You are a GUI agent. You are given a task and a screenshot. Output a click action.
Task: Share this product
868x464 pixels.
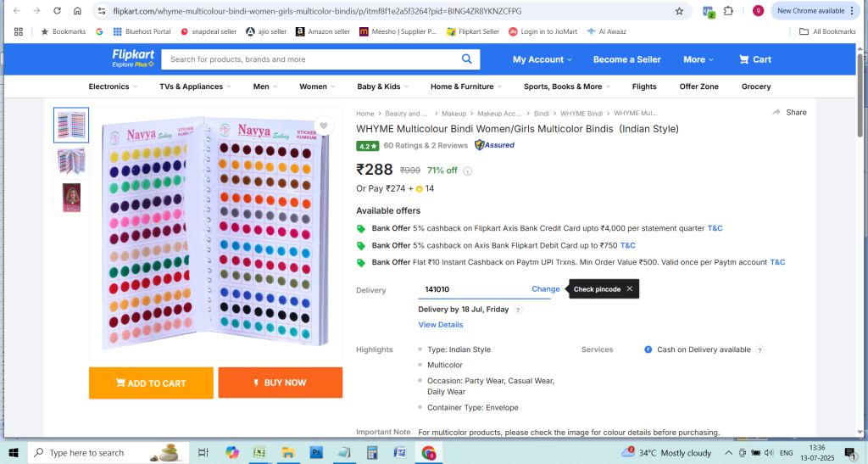click(790, 113)
